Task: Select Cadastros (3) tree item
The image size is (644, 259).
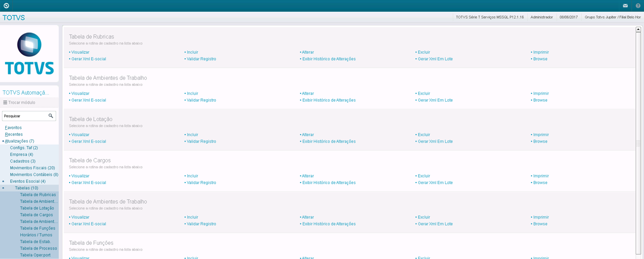Action: 23,161
